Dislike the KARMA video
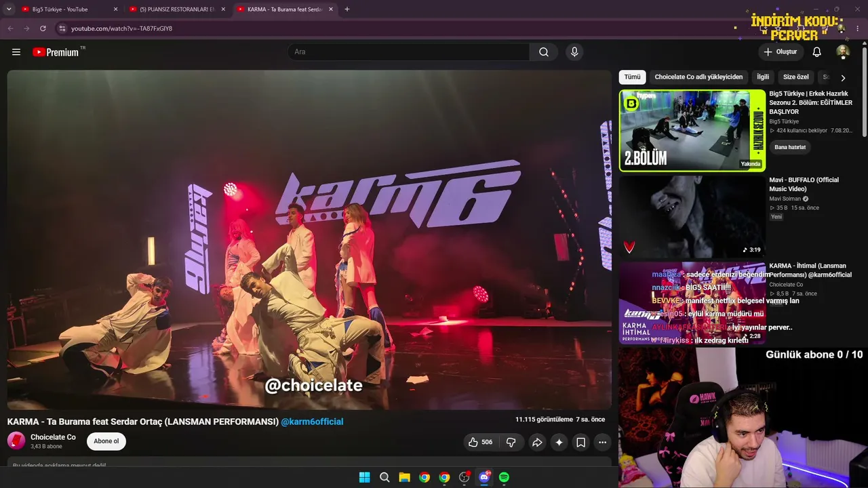Image resolution: width=868 pixels, height=488 pixels. 511,443
